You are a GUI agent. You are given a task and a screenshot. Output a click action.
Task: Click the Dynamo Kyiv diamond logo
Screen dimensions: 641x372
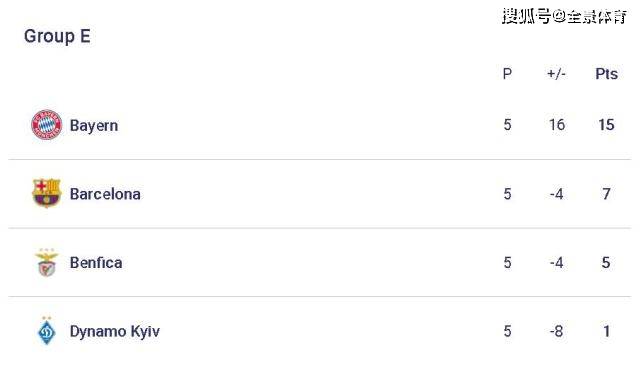(47, 330)
